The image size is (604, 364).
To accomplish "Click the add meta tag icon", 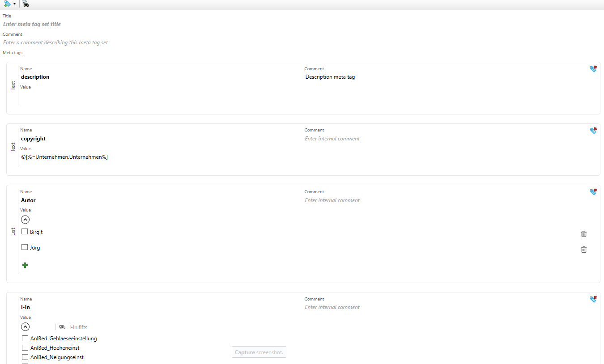I will [7, 4].
